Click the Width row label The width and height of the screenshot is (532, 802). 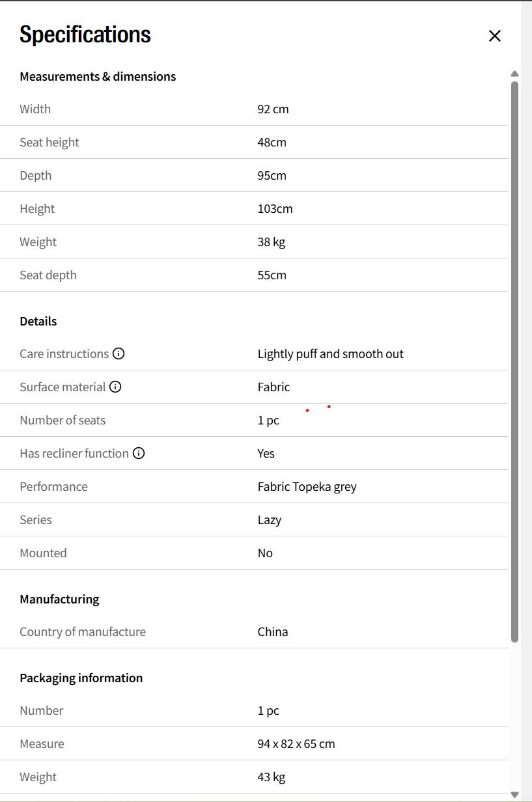tap(35, 109)
